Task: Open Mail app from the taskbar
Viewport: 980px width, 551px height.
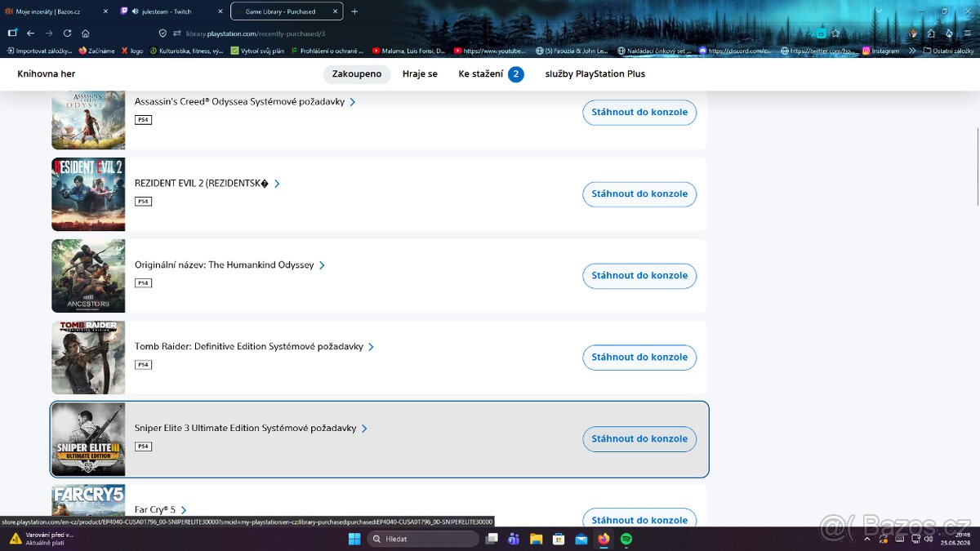Action: (x=581, y=539)
